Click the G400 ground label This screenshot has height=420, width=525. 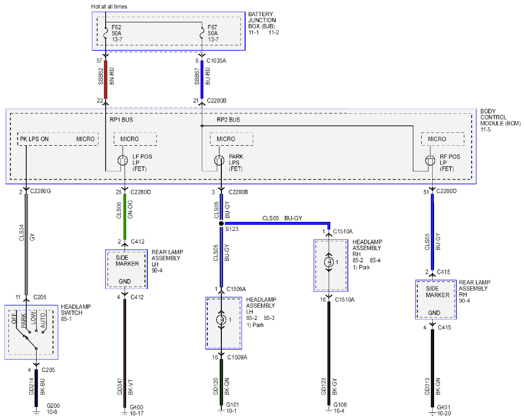(x=137, y=407)
